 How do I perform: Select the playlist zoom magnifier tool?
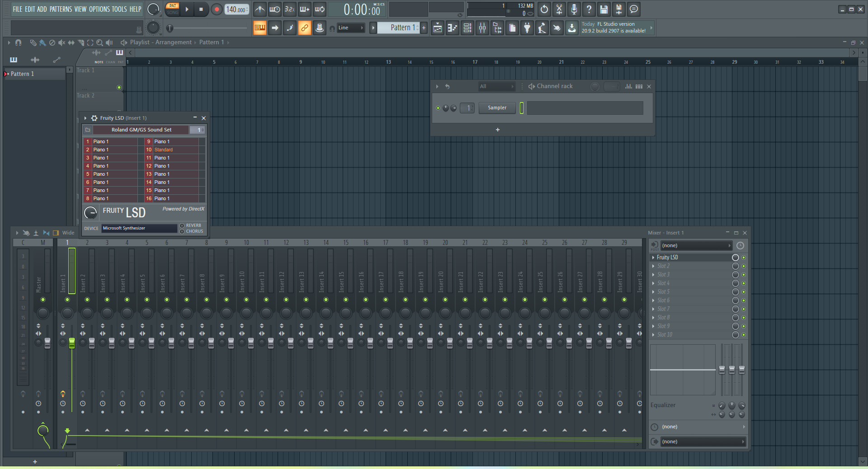coord(99,42)
